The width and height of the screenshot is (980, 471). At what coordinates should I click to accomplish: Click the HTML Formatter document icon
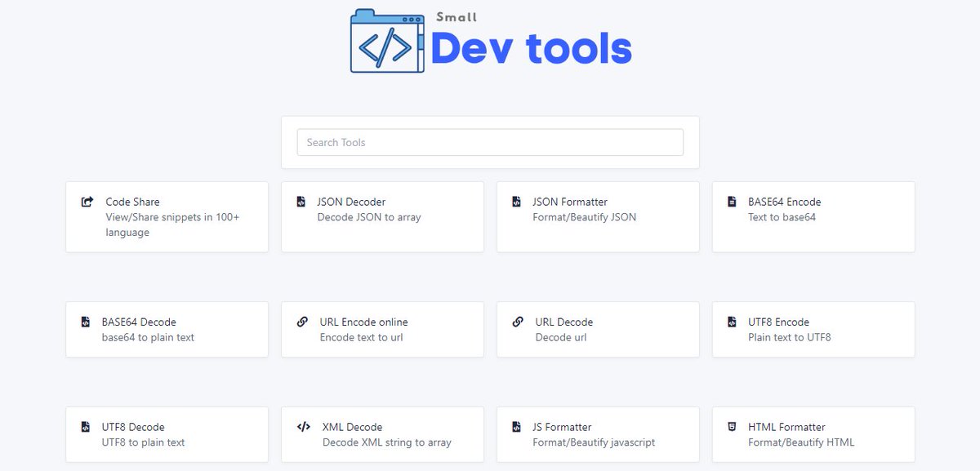point(733,426)
